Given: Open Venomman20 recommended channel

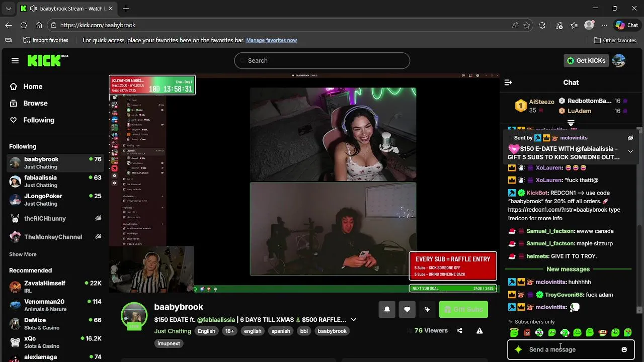Looking at the screenshot, I should 55,305.
